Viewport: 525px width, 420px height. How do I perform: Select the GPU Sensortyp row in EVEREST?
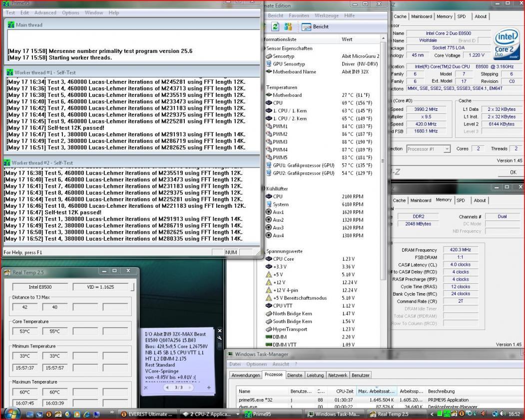323,64
